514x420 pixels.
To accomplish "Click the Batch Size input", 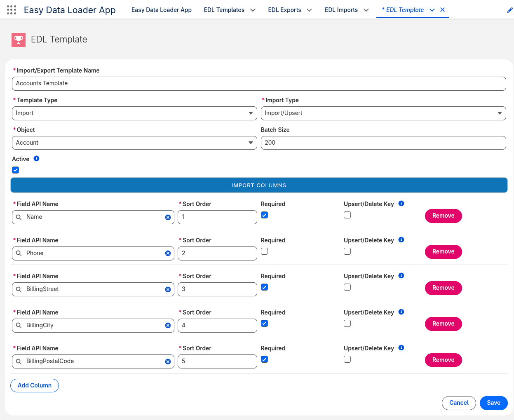I will (383, 143).
